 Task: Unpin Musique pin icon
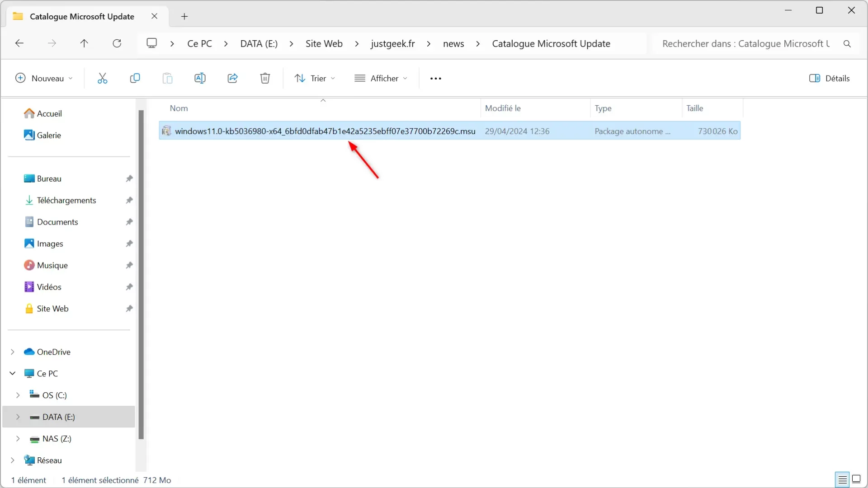pos(129,265)
